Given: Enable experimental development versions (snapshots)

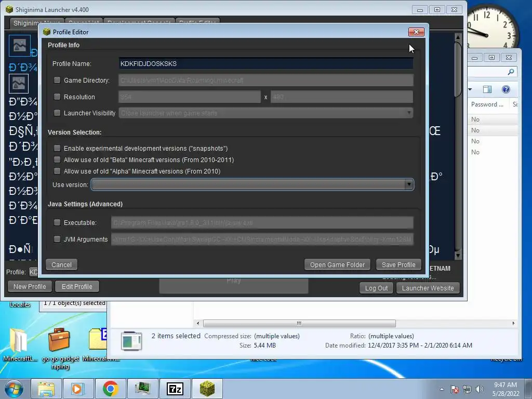Looking at the screenshot, I should [x=57, y=148].
